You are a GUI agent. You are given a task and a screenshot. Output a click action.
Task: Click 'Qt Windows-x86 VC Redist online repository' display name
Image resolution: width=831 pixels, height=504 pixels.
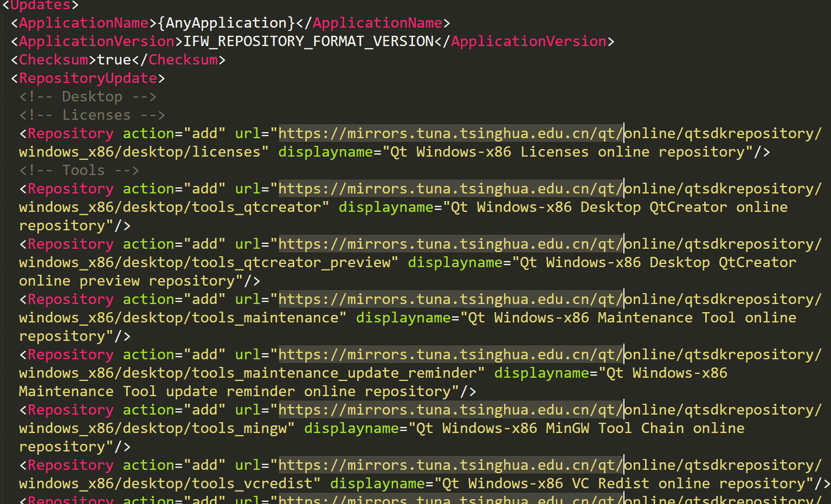click(x=624, y=483)
